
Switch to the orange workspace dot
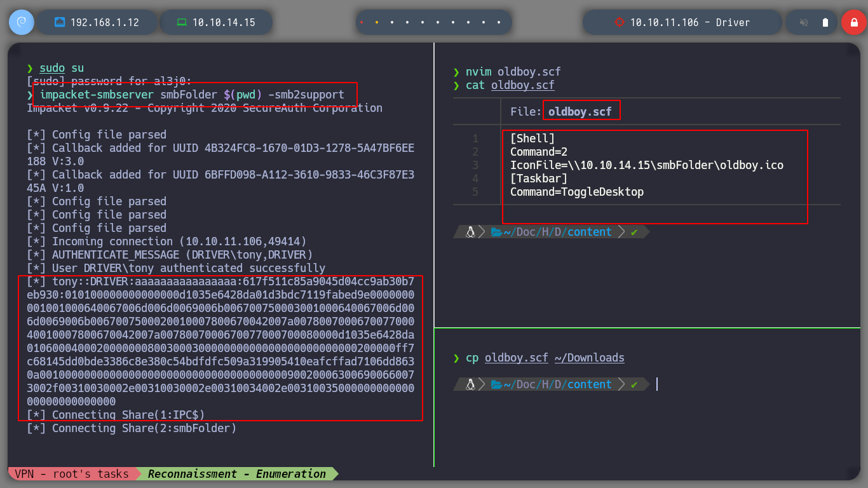tap(377, 22)
